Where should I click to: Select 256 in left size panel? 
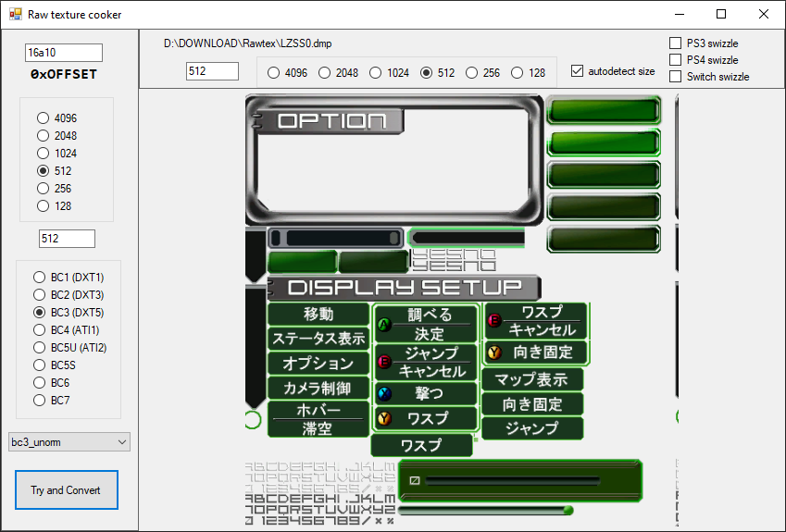tap(43, 189)
